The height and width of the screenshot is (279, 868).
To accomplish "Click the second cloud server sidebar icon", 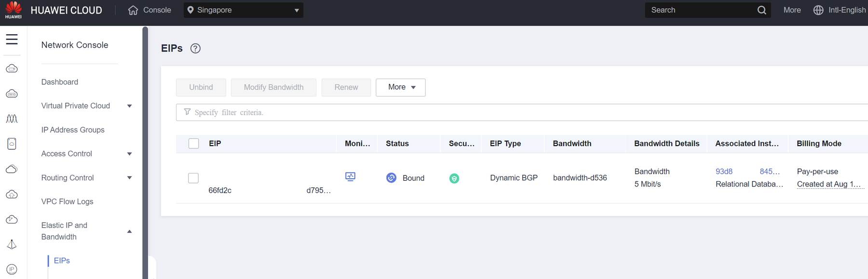I will click(12, 94).
